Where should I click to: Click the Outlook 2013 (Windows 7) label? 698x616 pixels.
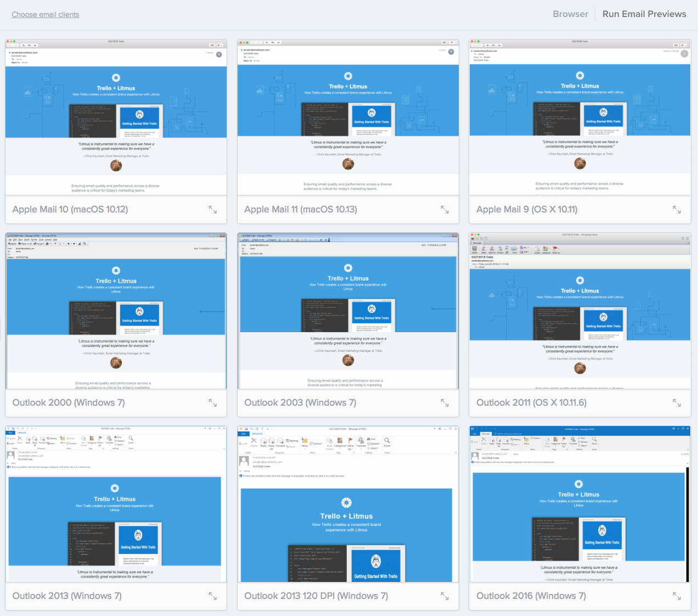tap(67, 596)
